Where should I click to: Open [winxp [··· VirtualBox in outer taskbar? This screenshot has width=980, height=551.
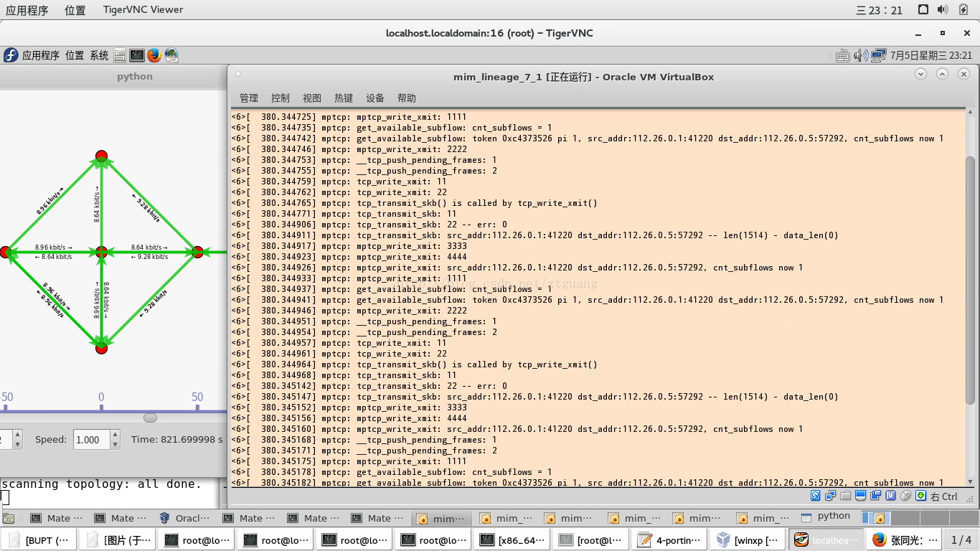(749, 540)
